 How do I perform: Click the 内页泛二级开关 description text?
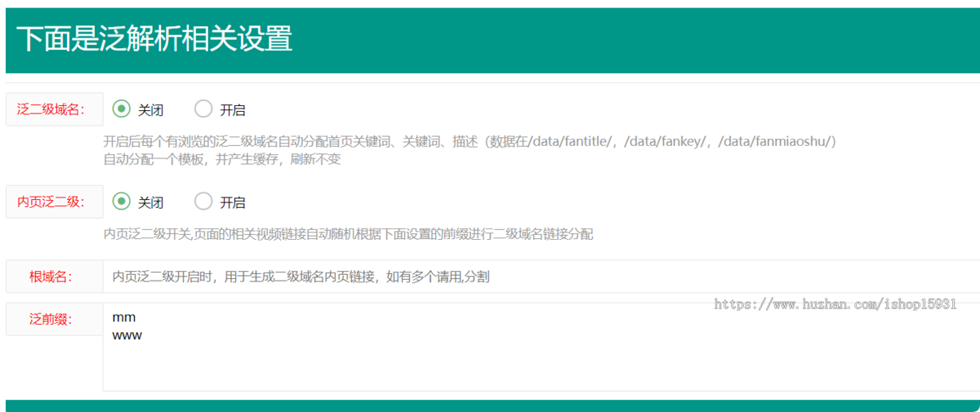[x=349, y=235]
